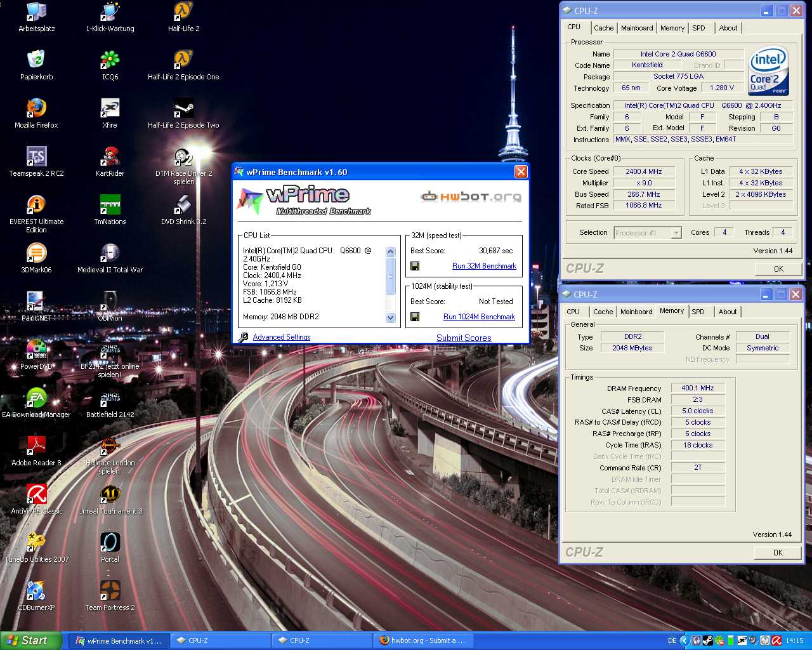
Task: Switch to Cache tab in upper CPU-Z
Action: 603,28
